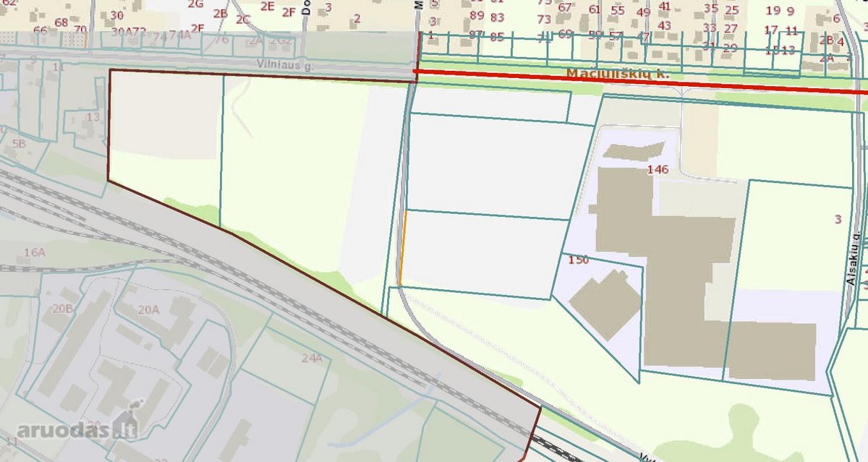
Task: Select the large building complex under 146
Action: 694,275
